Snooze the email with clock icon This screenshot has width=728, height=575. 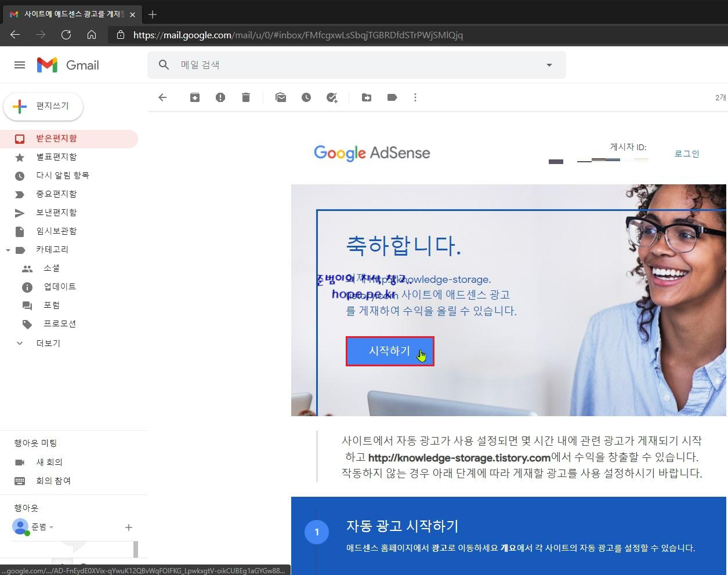306,97
